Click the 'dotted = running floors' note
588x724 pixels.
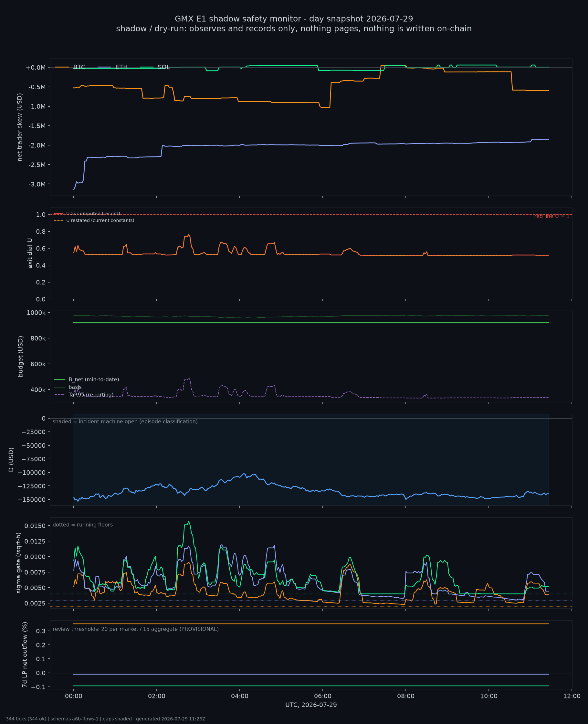[x=83, y=525]
